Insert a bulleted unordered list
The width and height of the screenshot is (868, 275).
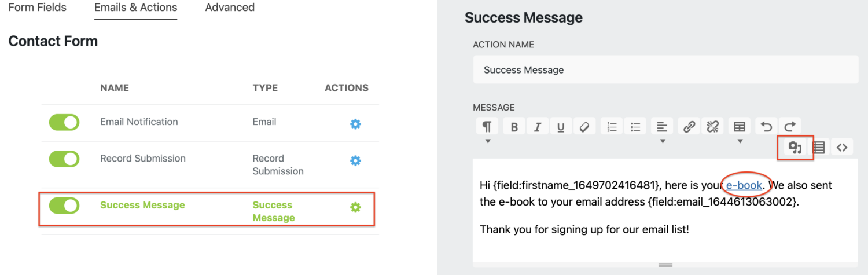coord(635,127)
